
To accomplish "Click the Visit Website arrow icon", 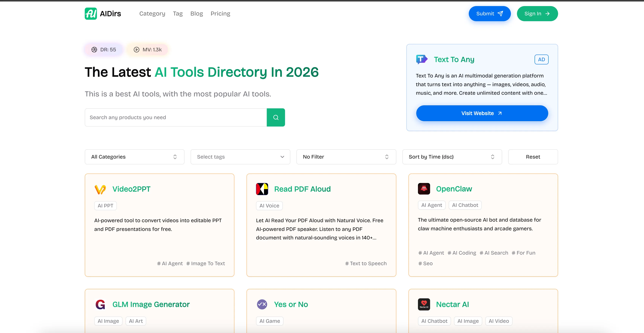I will tap(500, 113).
